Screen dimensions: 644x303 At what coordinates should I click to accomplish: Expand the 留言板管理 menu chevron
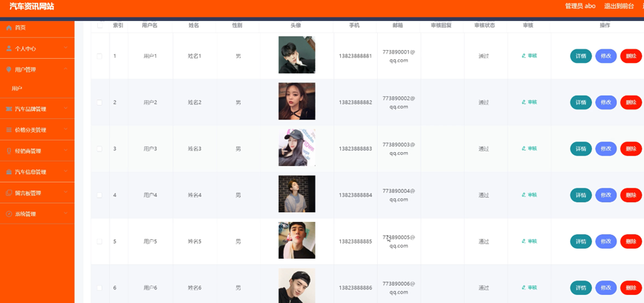pos(66,193)
